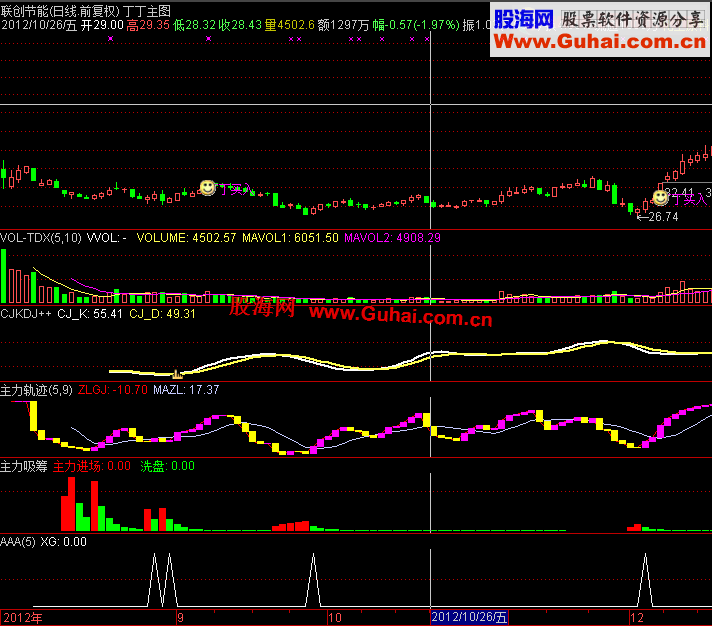
Task: Click the 26.74 low price label
Action: [x=663, y=217]
